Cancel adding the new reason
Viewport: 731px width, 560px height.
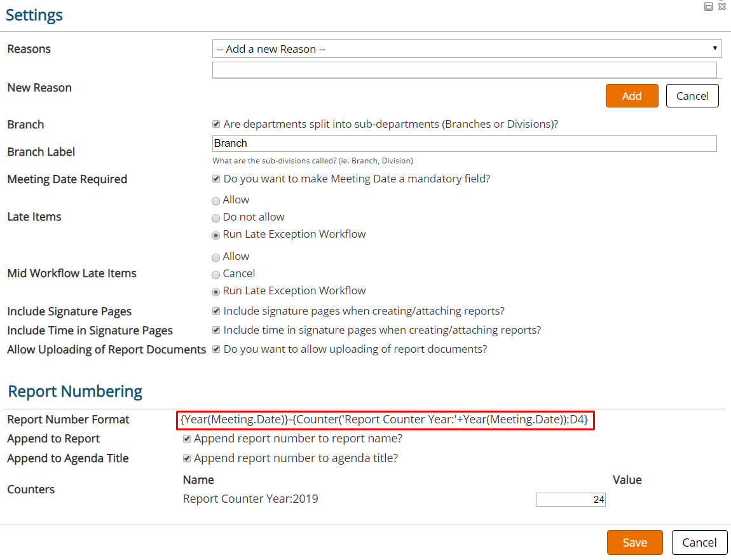[x=692, y=95]
